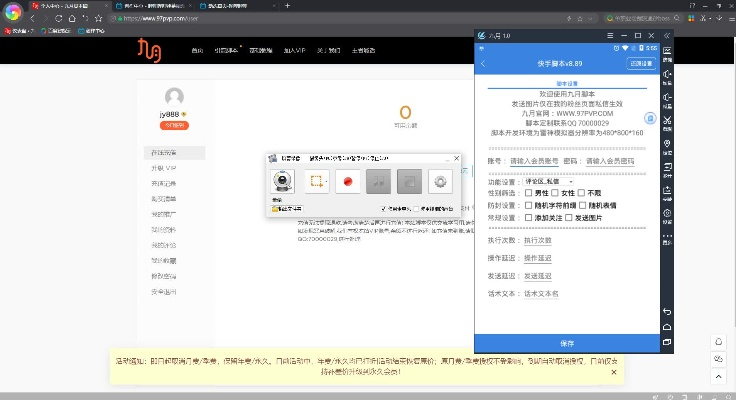Screen dimensions: 736x400
Task: Open the 脚本设置 tab in the app
Action: 567,84
